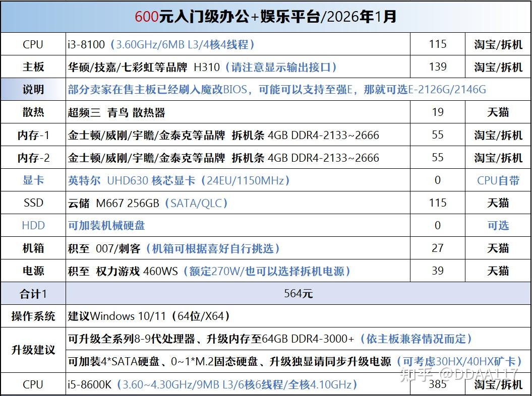Select the i5-8600K upgrade CPU cell

tap(238, 384)
